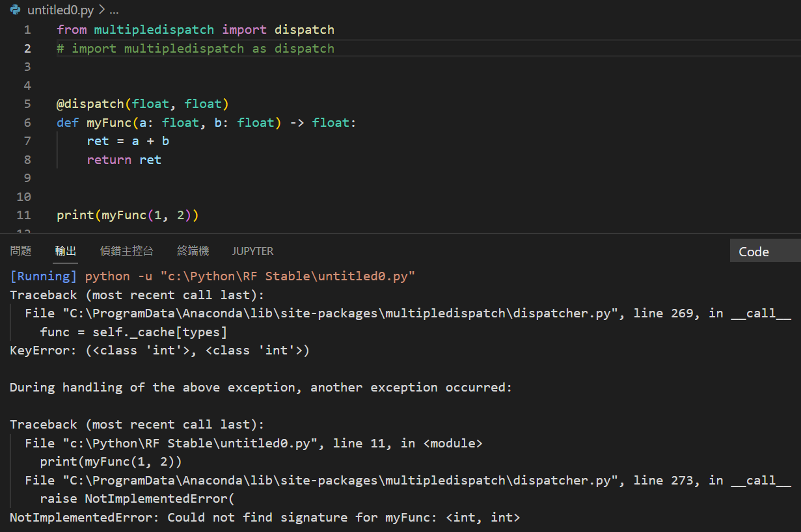Click the [Running] label in the output

click(42, 276)
